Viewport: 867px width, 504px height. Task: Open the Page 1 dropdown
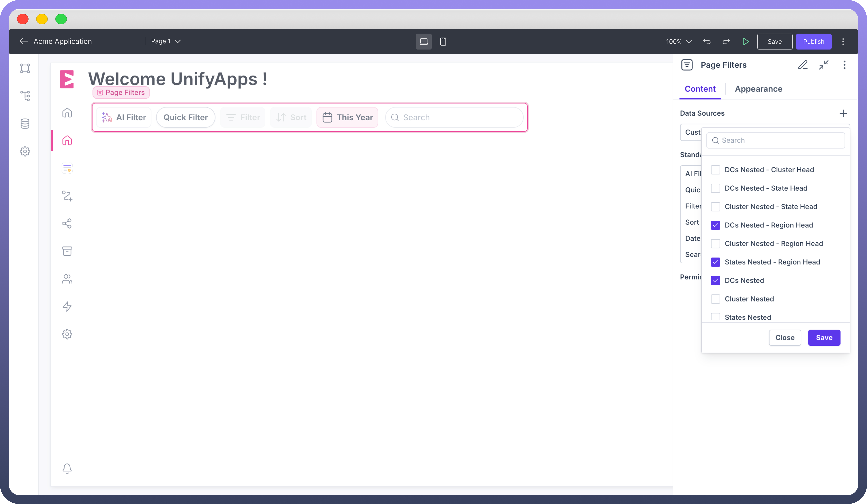pos(166,41)
